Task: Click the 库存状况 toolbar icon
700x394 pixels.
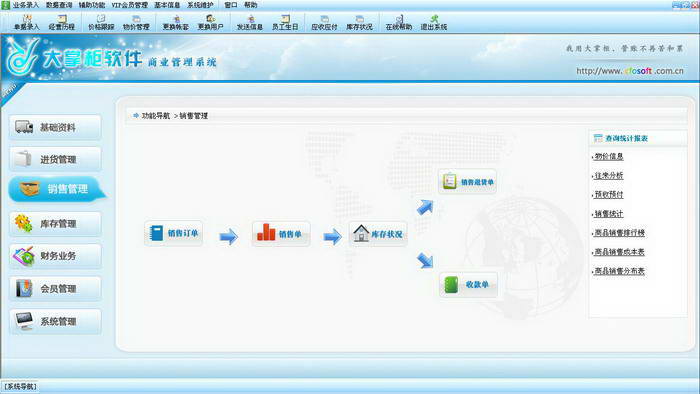Action: click(359, 22)
